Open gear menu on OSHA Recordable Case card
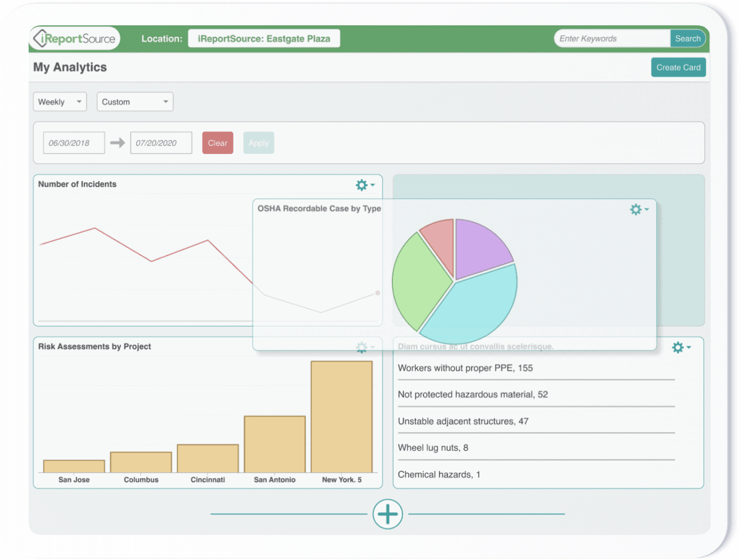This screenshot has width=740, height=560. click(639, 209)
